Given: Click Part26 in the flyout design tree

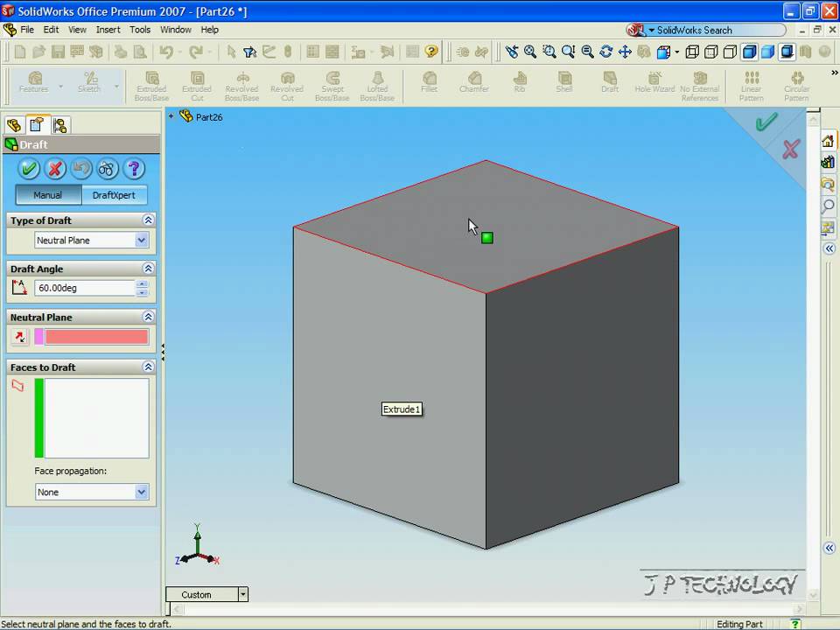Looking at the screenshot, I should coord(209,116).
